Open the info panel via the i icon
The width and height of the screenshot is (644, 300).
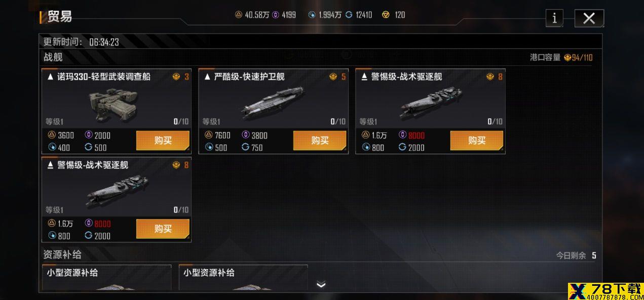tap(554, 18)
